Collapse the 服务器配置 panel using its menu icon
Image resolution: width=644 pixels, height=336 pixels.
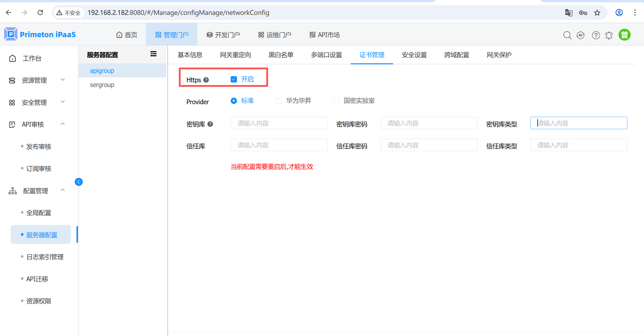click(x=153, y=54)
